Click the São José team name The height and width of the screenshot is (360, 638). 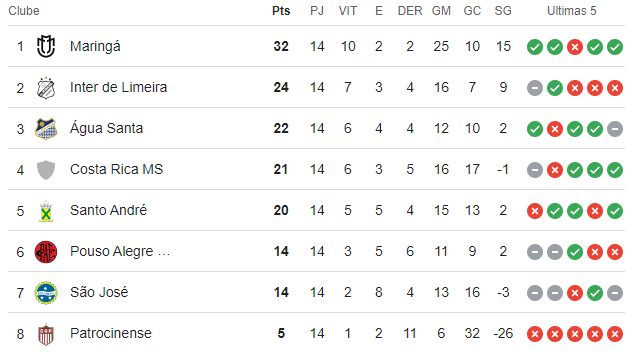99,292
